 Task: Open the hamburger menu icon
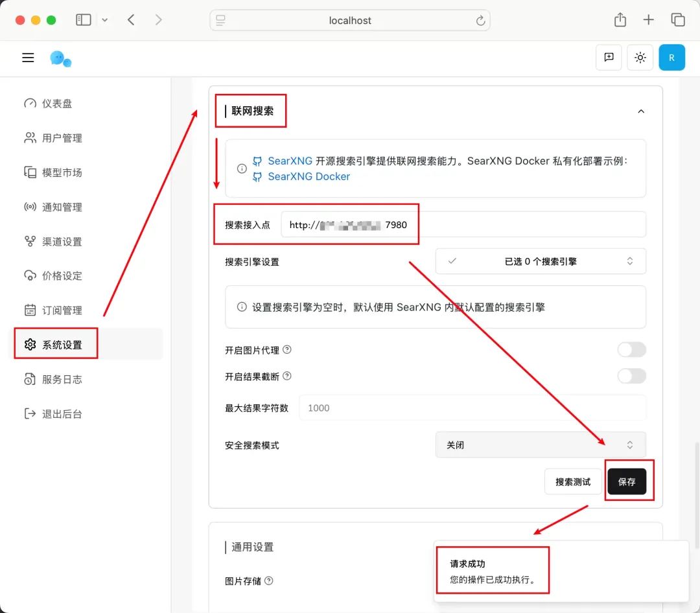tap(28, 58)
